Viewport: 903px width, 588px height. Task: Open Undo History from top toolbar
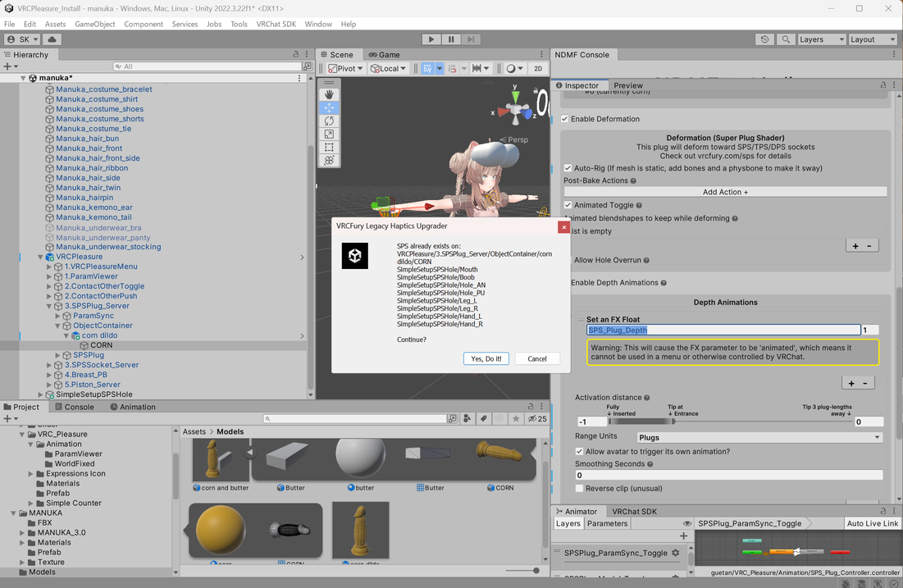tap(764, 39)
